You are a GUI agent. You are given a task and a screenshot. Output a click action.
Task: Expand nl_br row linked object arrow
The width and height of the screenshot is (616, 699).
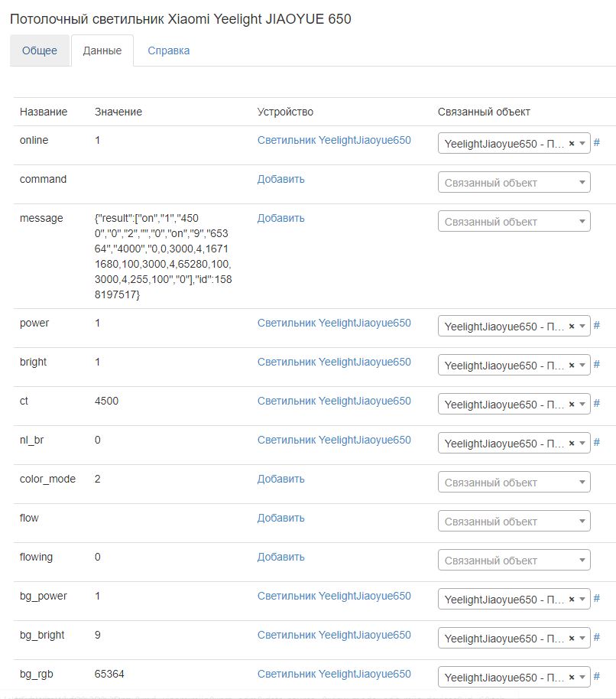coord(582,443)
